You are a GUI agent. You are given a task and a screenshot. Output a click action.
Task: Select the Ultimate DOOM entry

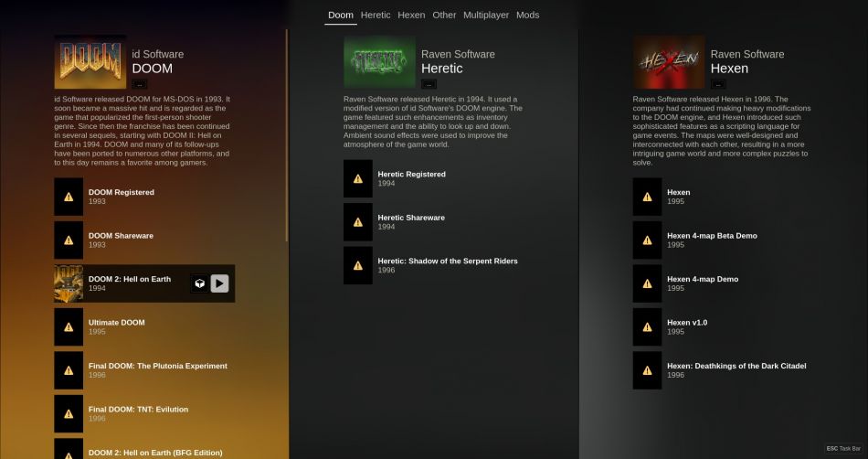[144, 327]
